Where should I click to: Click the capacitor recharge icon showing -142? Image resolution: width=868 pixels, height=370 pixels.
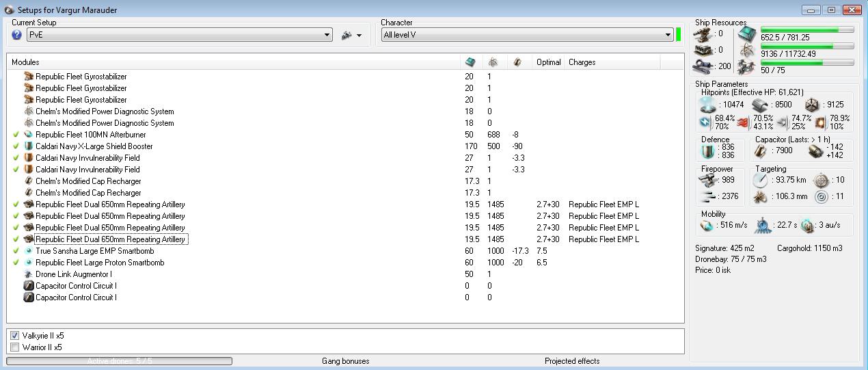815,151
